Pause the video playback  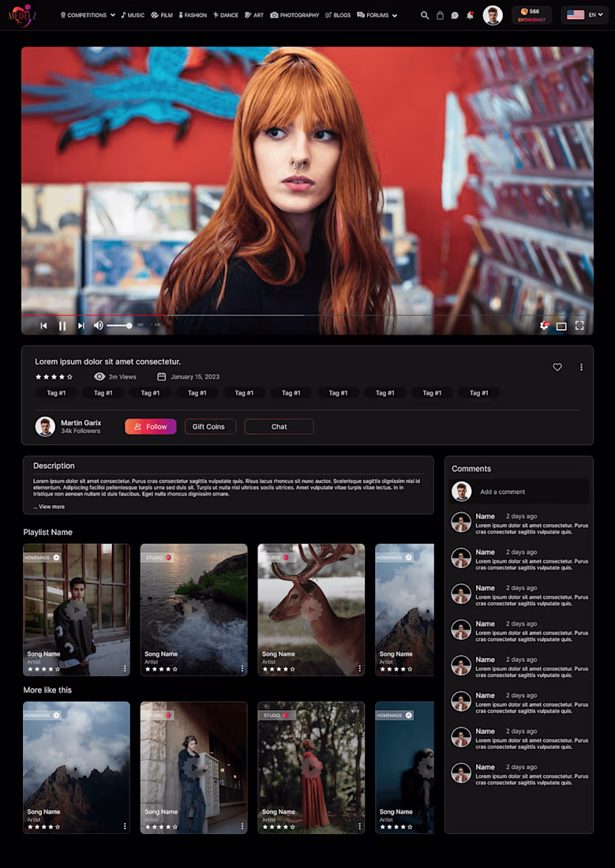tap(62, 326)
